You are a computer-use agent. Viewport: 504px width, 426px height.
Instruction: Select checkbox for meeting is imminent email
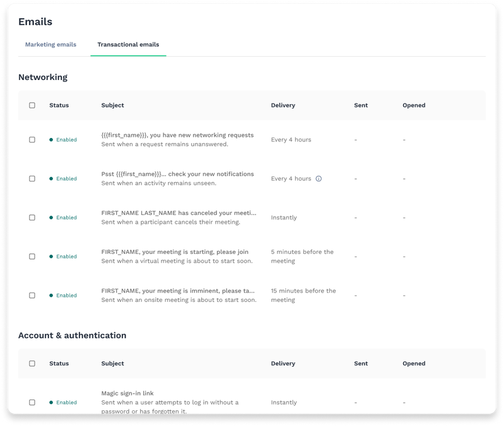click(x=32, y=296)
